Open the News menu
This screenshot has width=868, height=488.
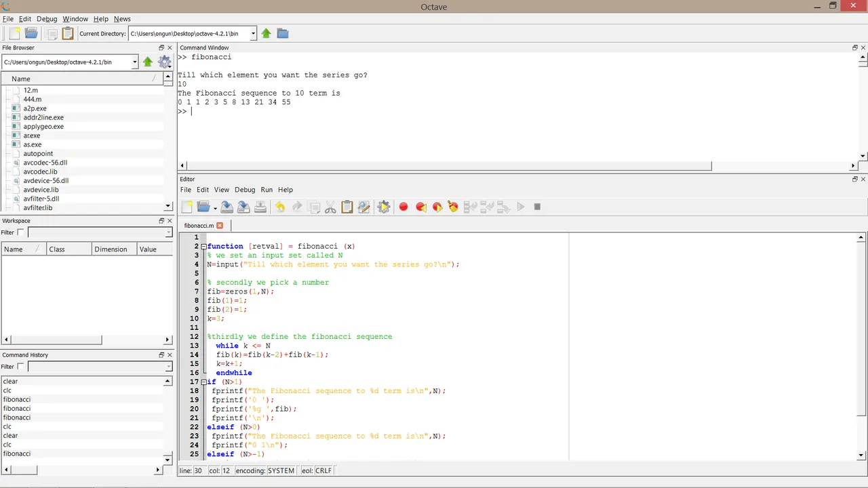pyautogui.click(x=122, y=19)
